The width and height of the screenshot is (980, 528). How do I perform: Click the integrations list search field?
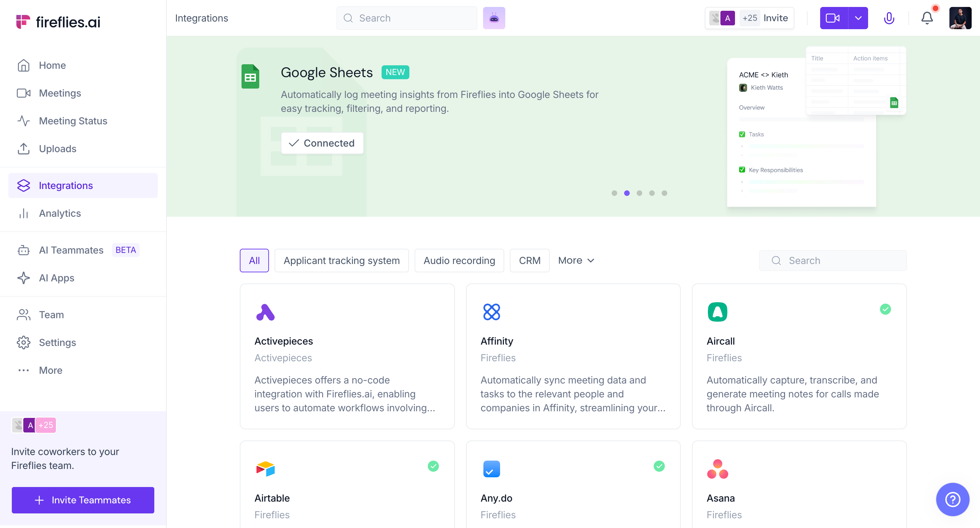[x=832, y=261]
